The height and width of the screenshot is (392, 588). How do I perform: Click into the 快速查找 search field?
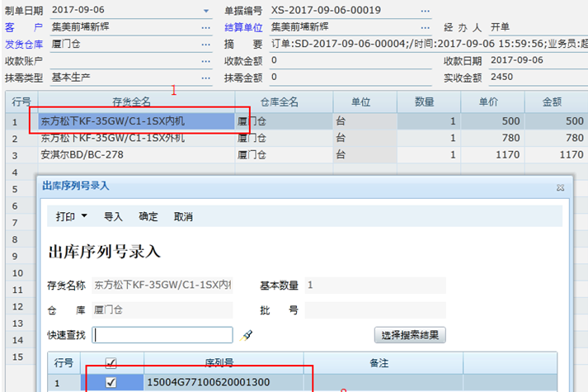163,335
